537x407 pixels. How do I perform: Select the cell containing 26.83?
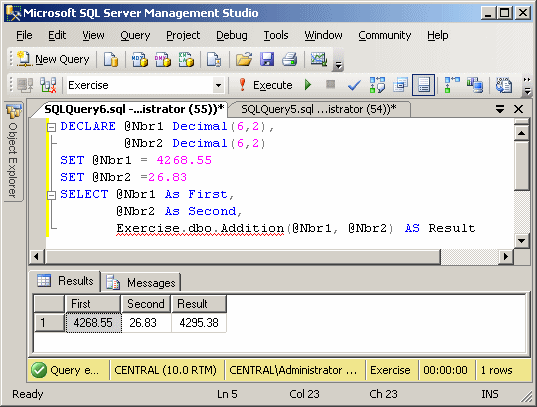click(x=146, y=323)
